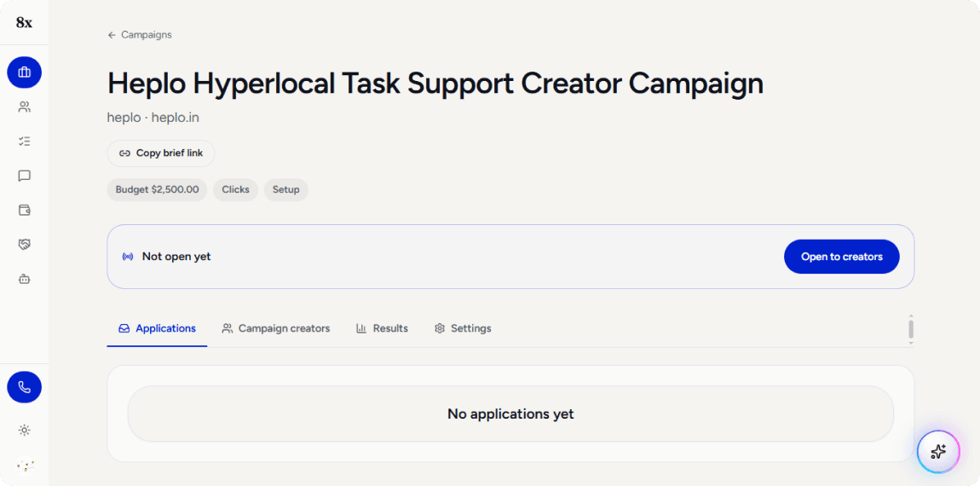The image size is (980, 486).
Task: Click the Setup status chip
Action: pyautogui.click(x=285, y=189)
